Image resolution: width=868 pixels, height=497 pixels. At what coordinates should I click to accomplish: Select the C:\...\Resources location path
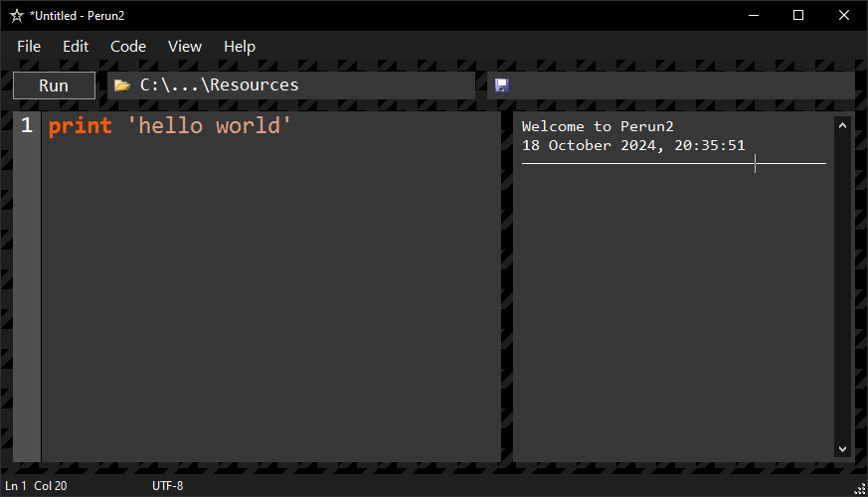(219, 84)
